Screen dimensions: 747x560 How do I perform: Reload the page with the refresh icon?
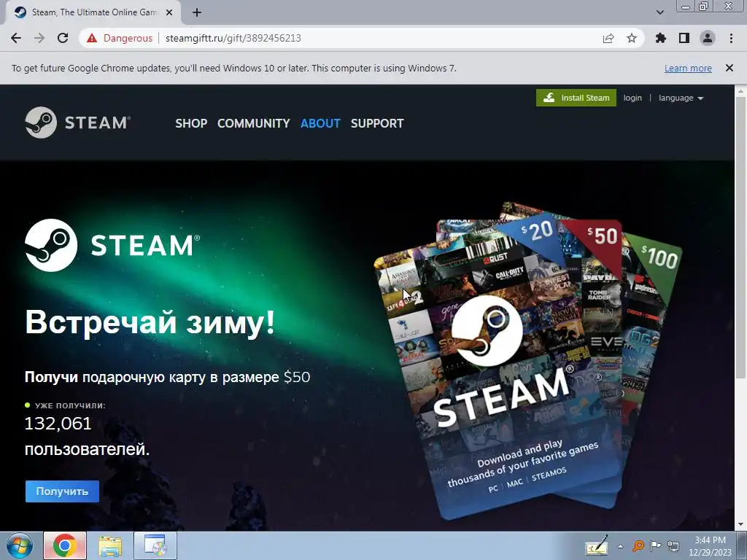[x=63, y=38]
